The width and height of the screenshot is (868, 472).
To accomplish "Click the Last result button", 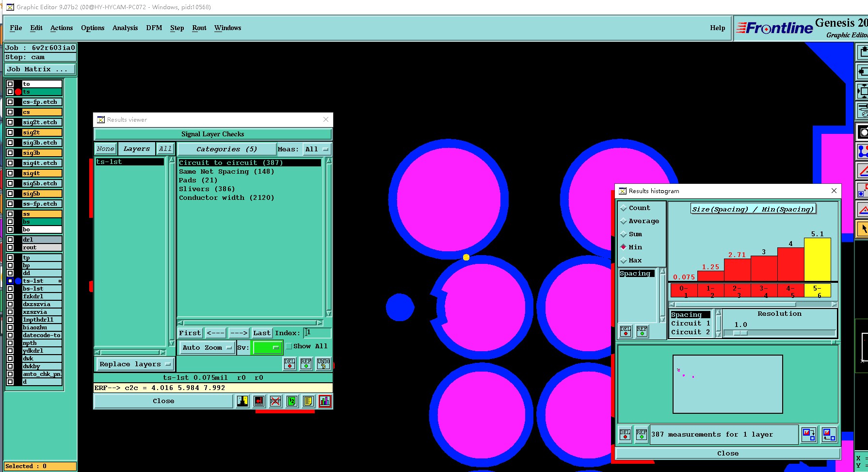I will click(x=262, y=333).
